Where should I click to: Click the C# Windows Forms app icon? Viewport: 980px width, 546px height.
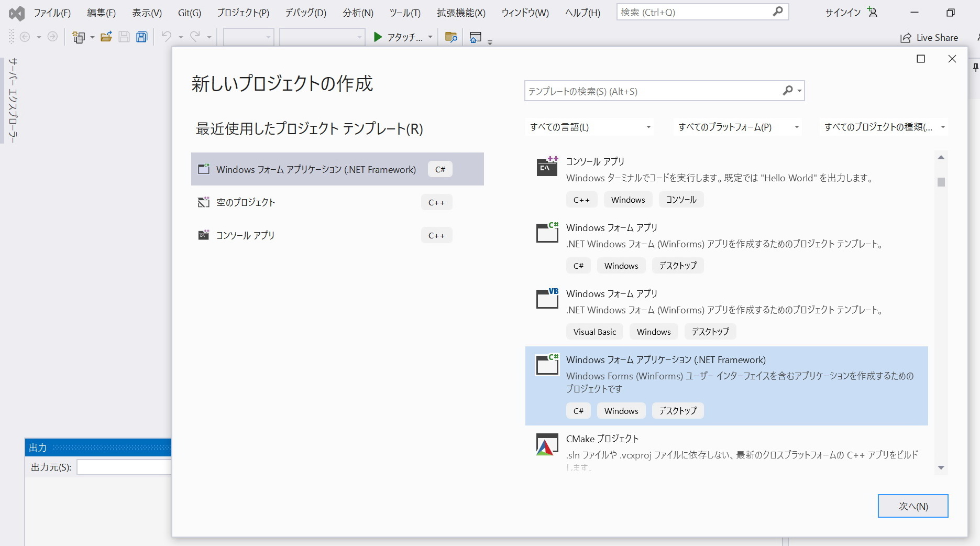click(547, 232)
